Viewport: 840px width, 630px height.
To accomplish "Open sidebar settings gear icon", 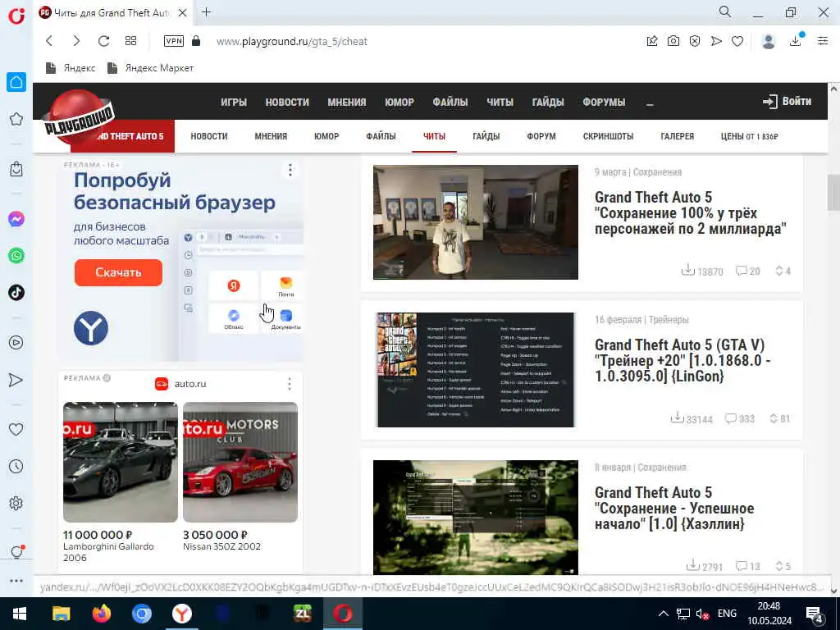I will pyautogui.click(x=16, y=503).
